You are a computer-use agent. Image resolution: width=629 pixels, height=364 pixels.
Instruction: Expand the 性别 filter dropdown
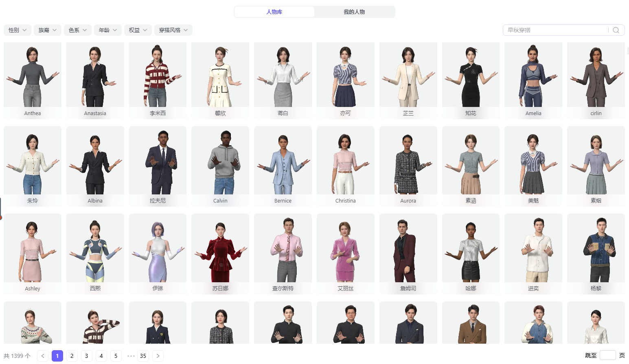tap(18, 30)
